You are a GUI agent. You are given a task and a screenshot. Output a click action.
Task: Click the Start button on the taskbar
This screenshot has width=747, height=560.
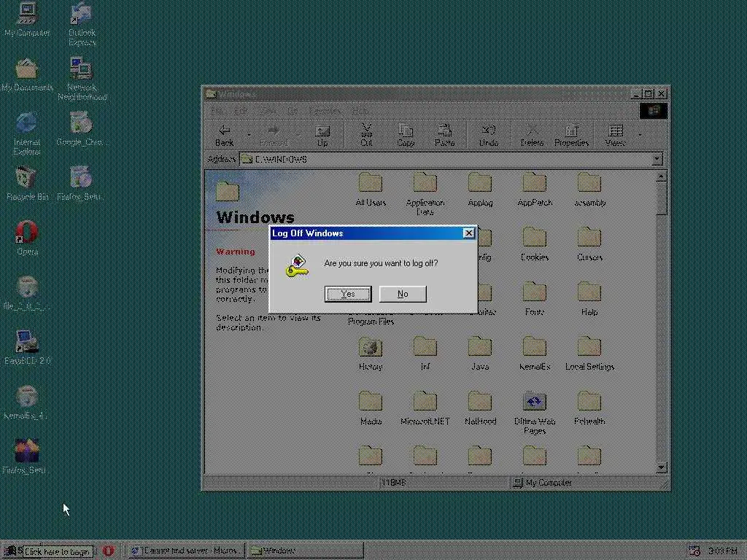[12, 551]
